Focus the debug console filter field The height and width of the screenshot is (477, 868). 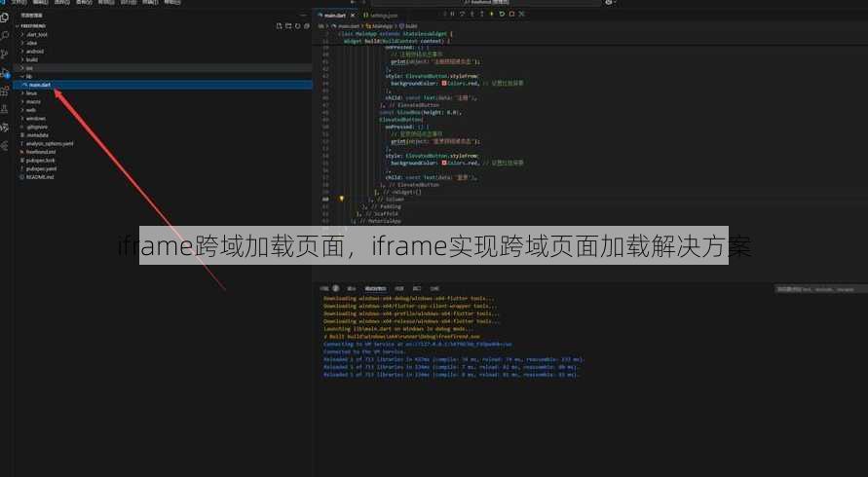coord(820,289)
